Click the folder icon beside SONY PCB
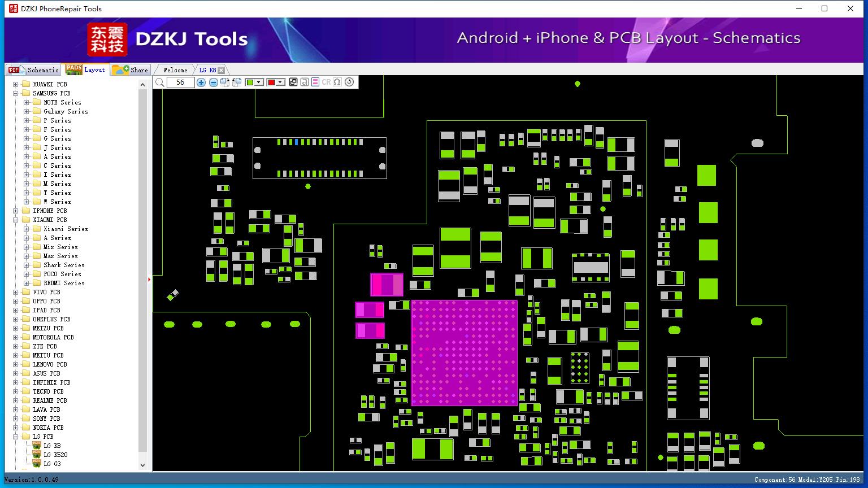 point(25,419)
